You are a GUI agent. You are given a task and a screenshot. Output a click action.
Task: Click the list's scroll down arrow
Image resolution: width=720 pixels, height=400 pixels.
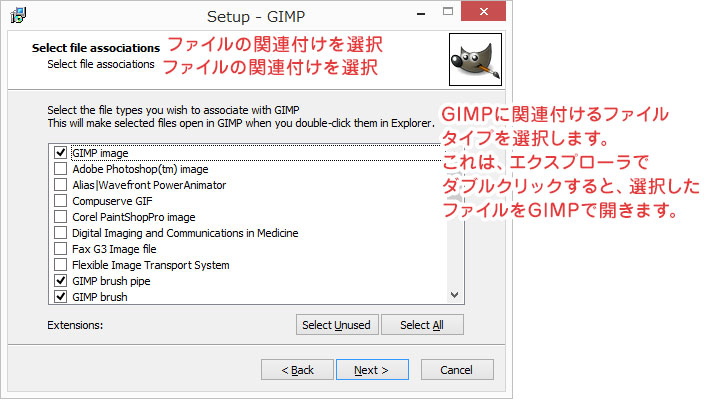coord(455,295)
